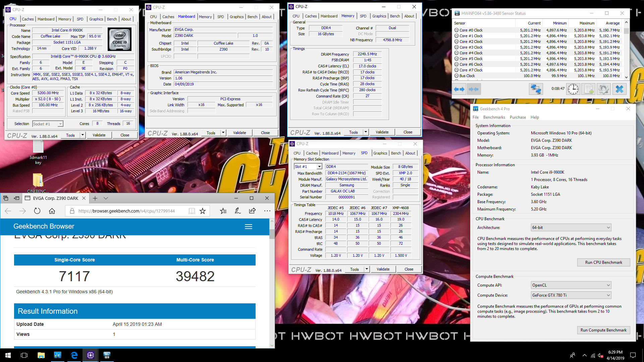Open Edge favorites hub icon

tap(223, 211)
